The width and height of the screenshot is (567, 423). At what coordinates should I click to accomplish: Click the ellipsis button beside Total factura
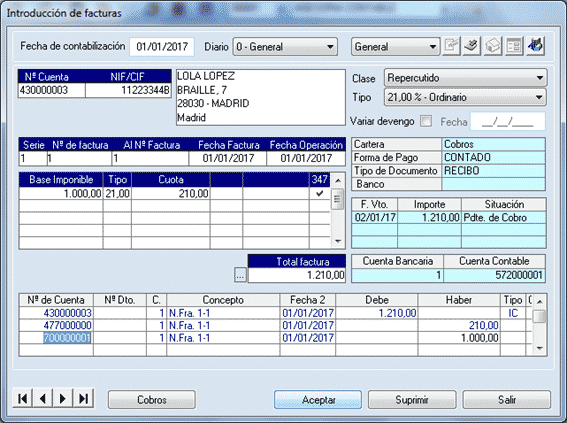click(240, 275)
